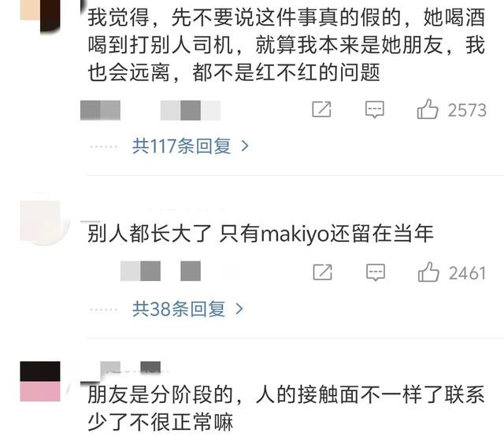The image size is (504, 444).
Task: Reply to first comment via speech bubble icon
Action: pyautogui.click(x=375, y=109)
